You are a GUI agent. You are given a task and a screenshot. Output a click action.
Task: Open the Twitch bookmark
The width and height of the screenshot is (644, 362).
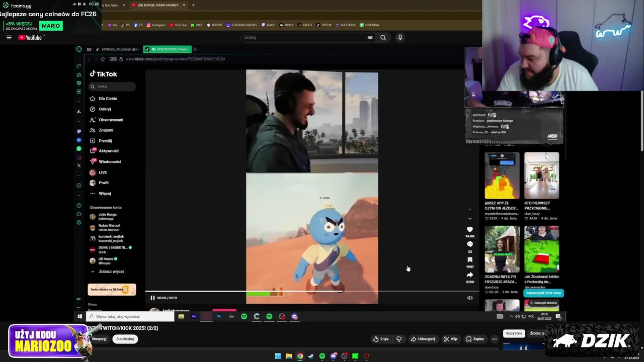[268, 25]
